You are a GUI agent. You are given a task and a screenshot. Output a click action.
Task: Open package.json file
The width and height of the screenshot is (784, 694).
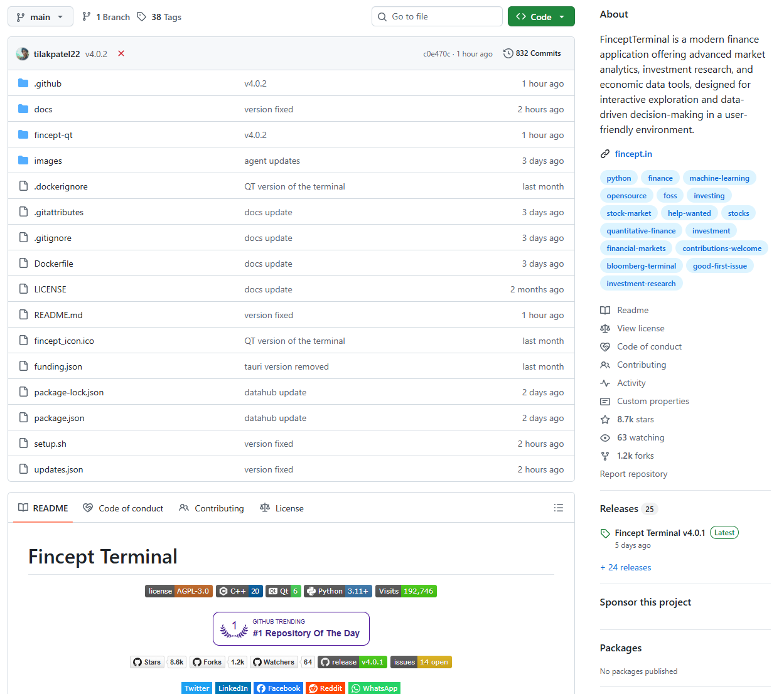coord(59,418)
